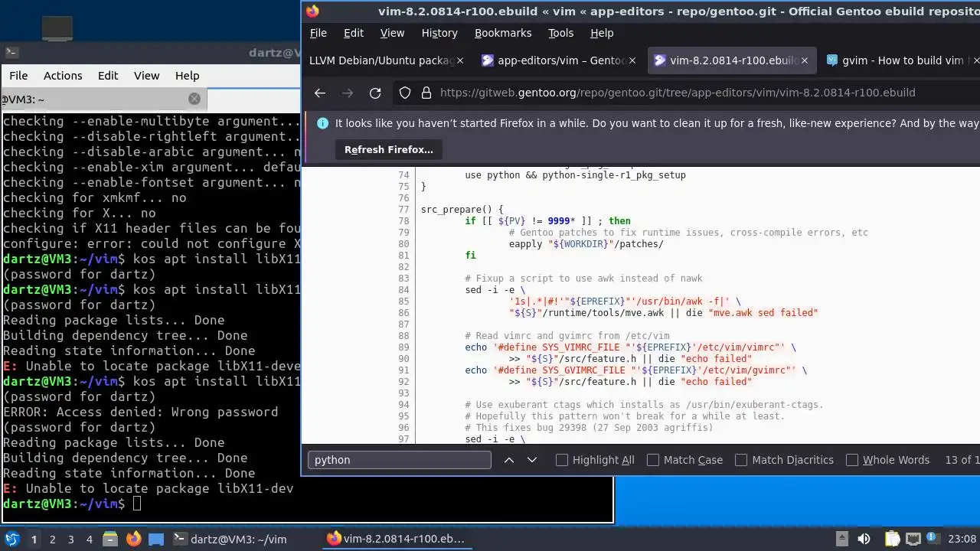Switch to gvim How to build vim tab

(900, 60)
